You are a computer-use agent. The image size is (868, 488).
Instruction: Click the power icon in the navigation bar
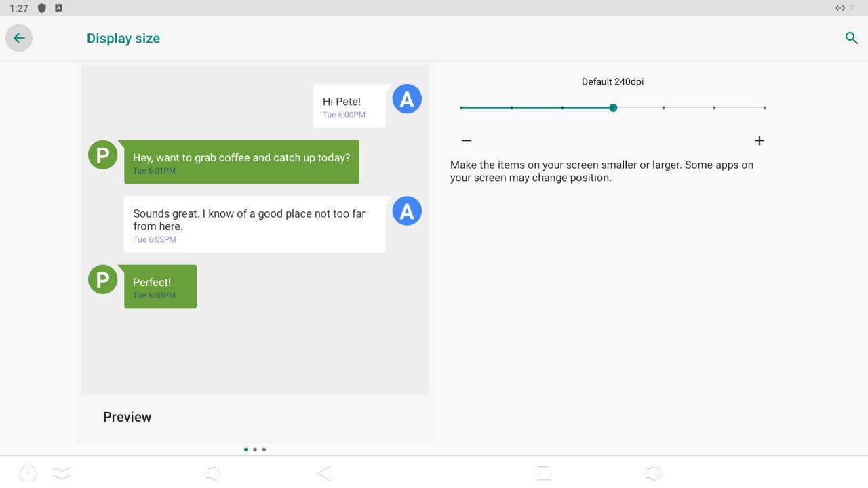pyautogui.click(x=28, y=472)
